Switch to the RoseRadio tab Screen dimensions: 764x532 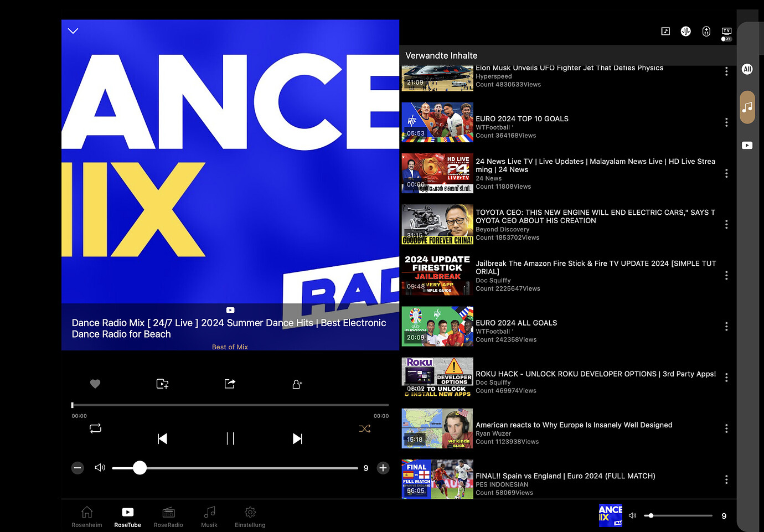[x=168, y=516]
